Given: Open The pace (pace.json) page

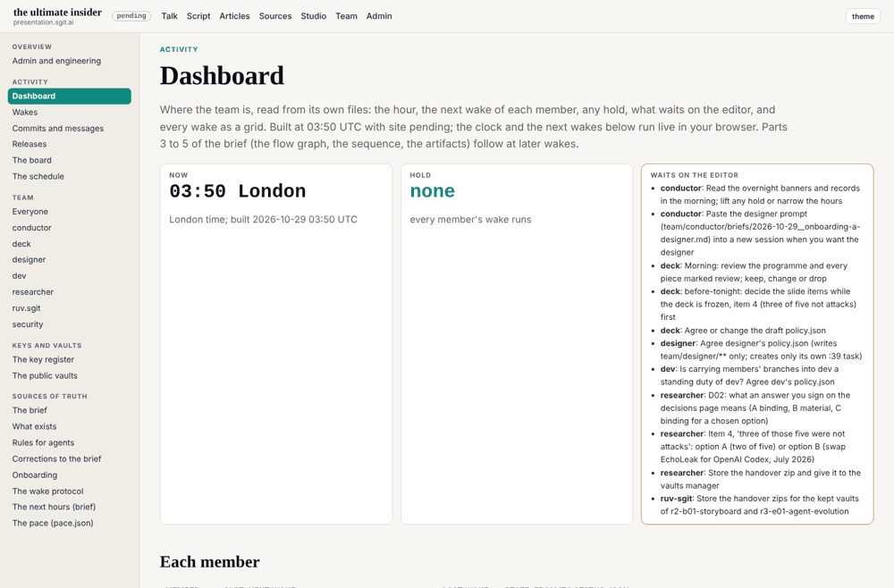Looking at the screenshot, I should click(53, 523).
